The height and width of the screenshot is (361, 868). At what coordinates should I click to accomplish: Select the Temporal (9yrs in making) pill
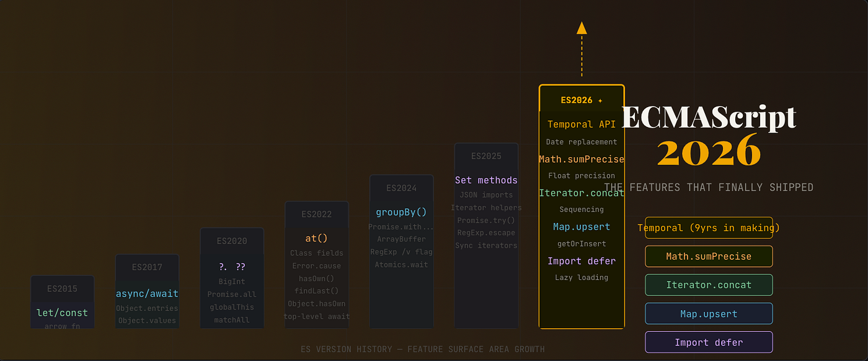coord(709,228)
